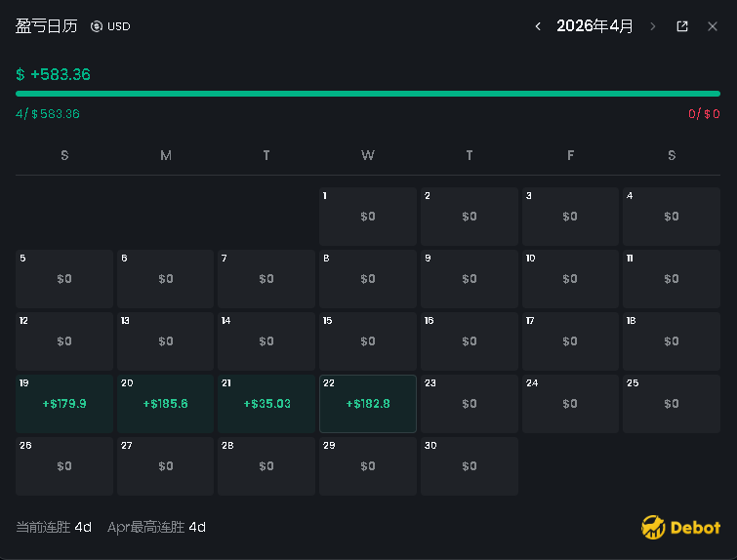Select the April 22 cell +$182.8
This screenshot has width=737, height=560.
[x=368, y=404]
